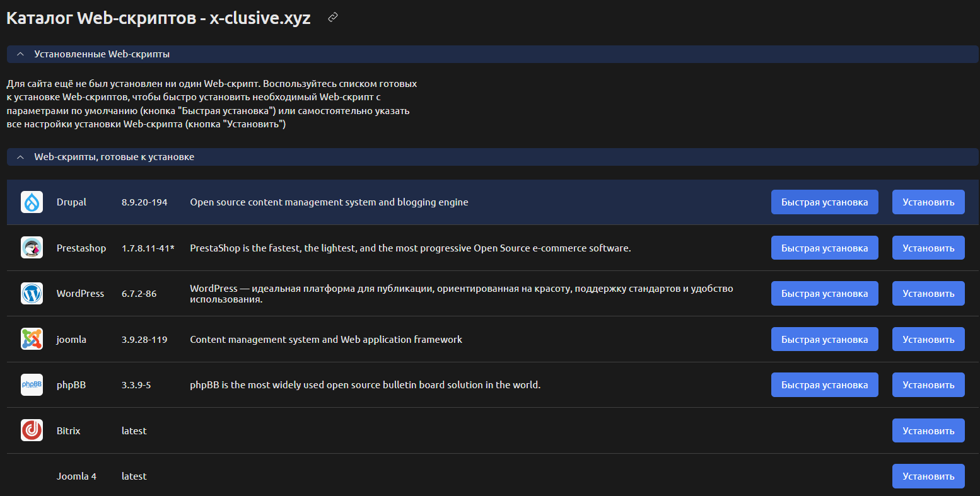
Task: Click the Bitrix logo icon
Action: click(32, 430)
